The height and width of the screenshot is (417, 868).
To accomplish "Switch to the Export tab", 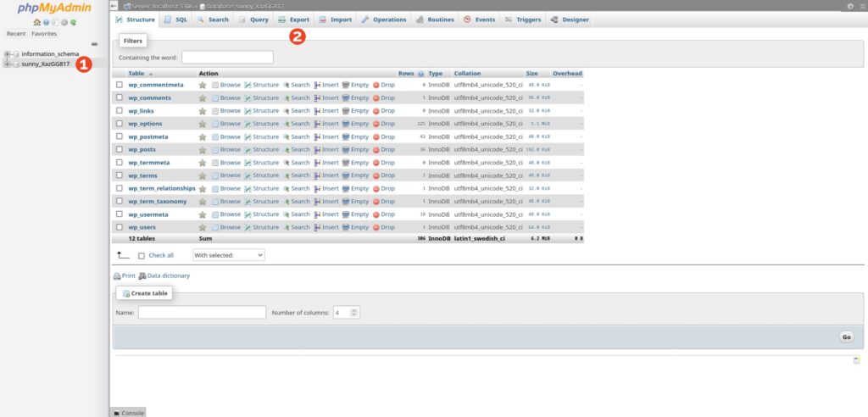I will click(294, 19).
